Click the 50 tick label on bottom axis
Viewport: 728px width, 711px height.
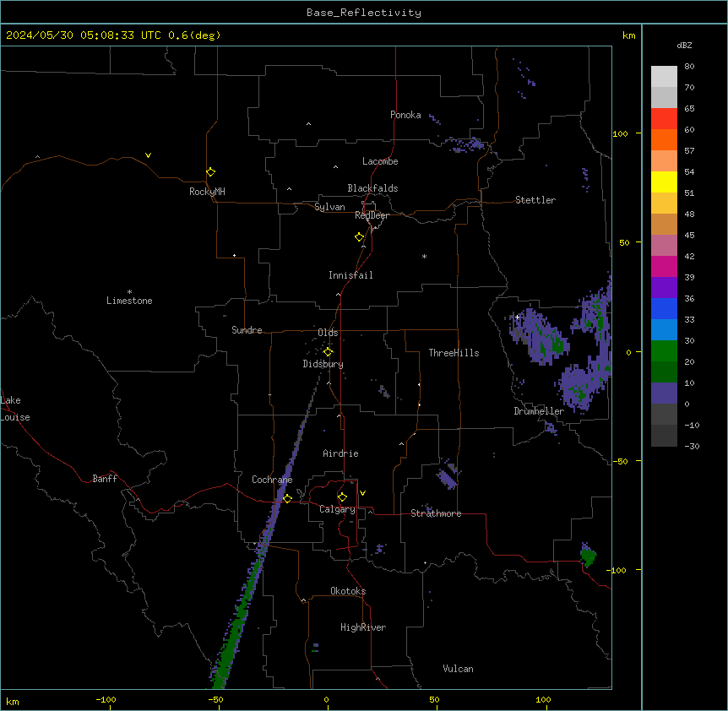[x=434, y=699]
